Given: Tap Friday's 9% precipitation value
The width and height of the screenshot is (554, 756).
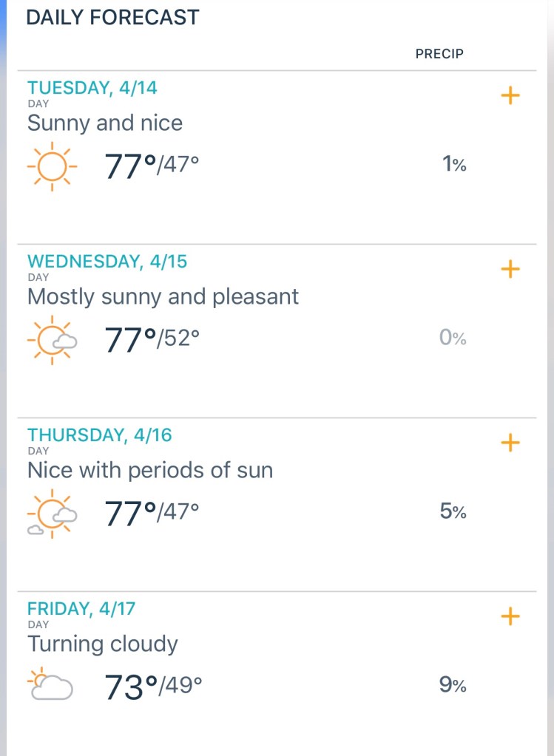Looking at the screenshot, I should click(x=453, y=686).
